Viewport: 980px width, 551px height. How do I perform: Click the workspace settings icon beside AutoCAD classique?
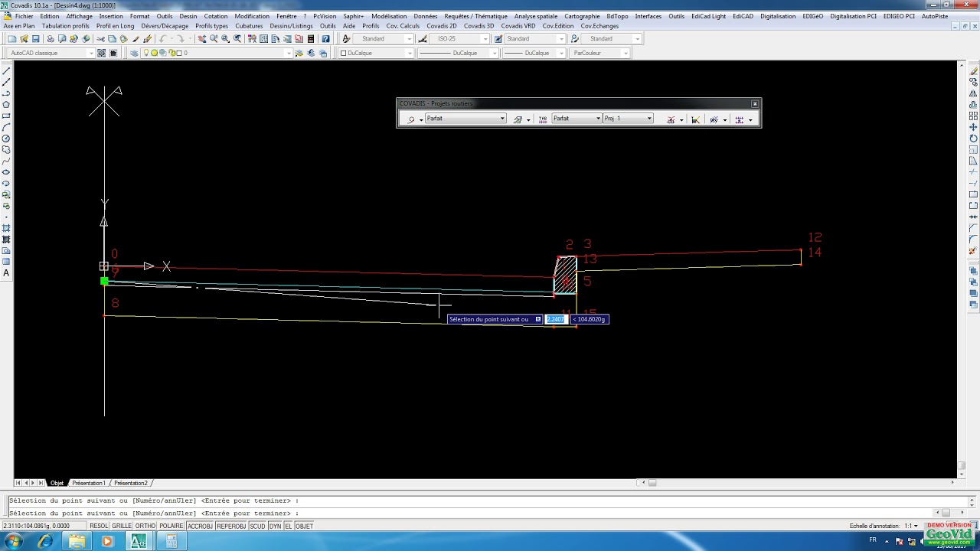pyautogui.click(x=103, y=53)
